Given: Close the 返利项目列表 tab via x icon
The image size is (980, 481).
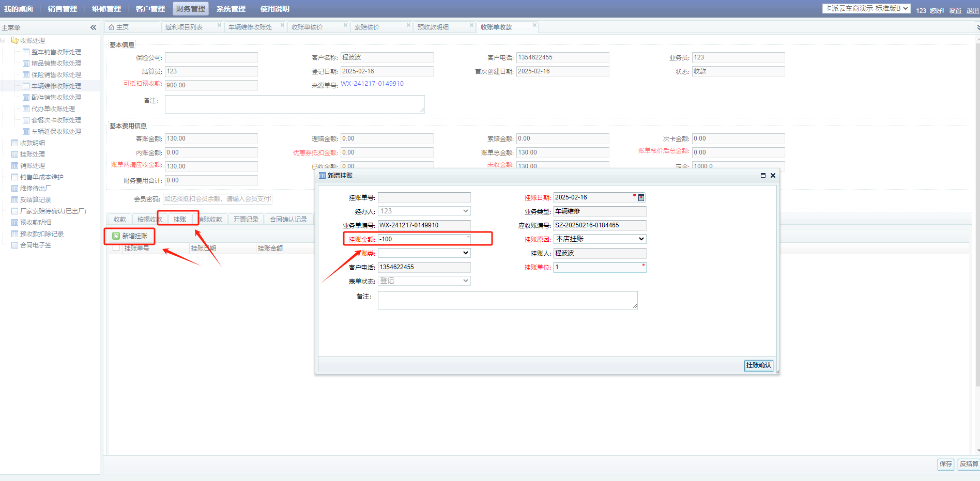Looking at the screenshot, I should [x=219, y=25].
